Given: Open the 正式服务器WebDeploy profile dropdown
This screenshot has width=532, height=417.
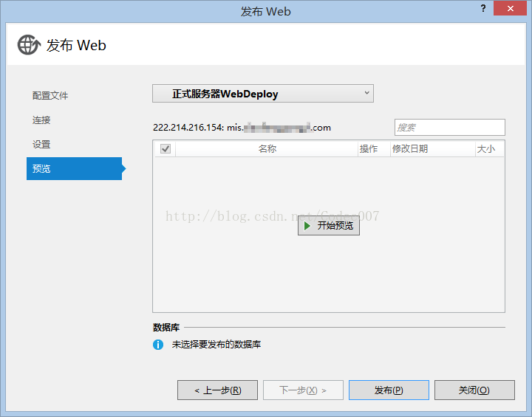Looking at the screenshot, I should pyautogui.click(x=262, y=94).
